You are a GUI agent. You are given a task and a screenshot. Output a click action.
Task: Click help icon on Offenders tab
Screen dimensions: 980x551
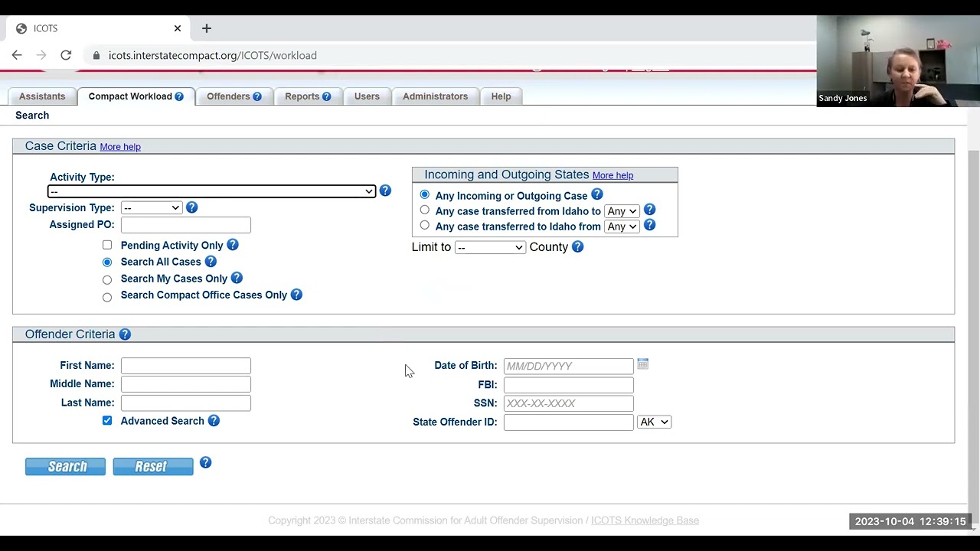click(257, 96)
